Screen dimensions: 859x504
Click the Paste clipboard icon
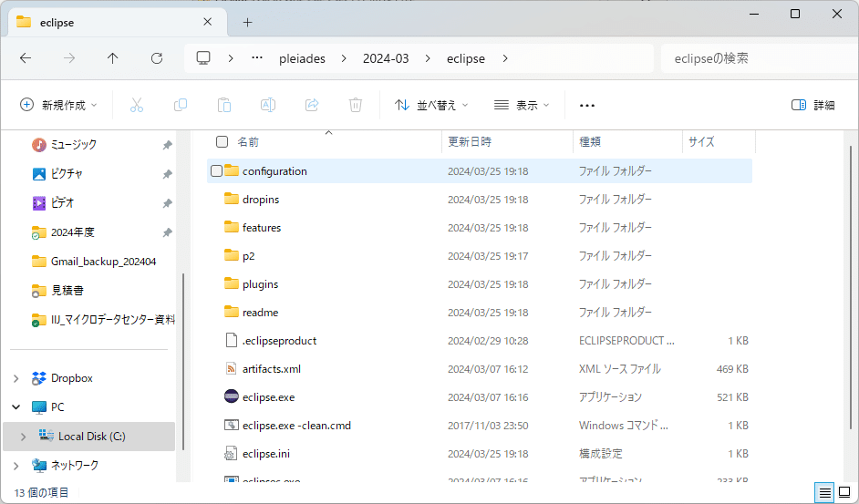(224, 105)
